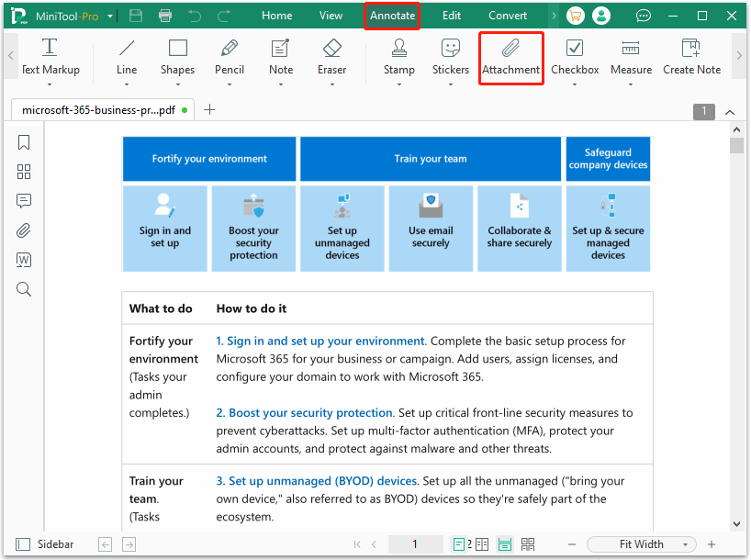The width and height of the screenshot is (751, 560).
Task: Open the search panel magnifier icon
Action: 24,289
